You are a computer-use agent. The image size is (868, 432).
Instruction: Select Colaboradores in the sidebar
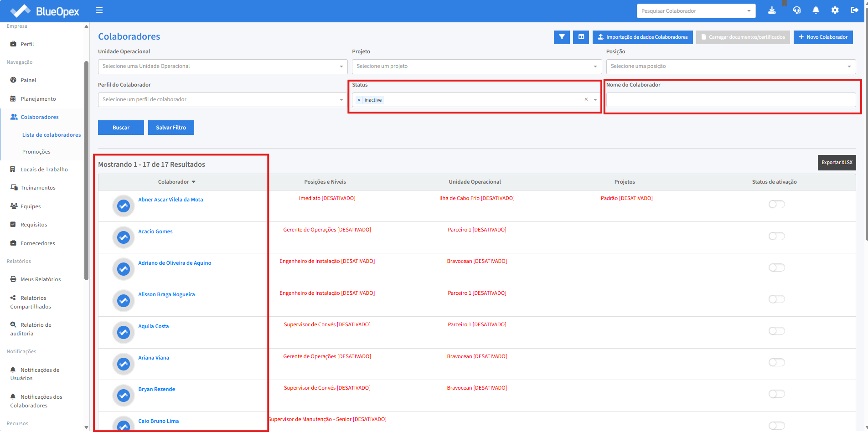click(40, 117)
